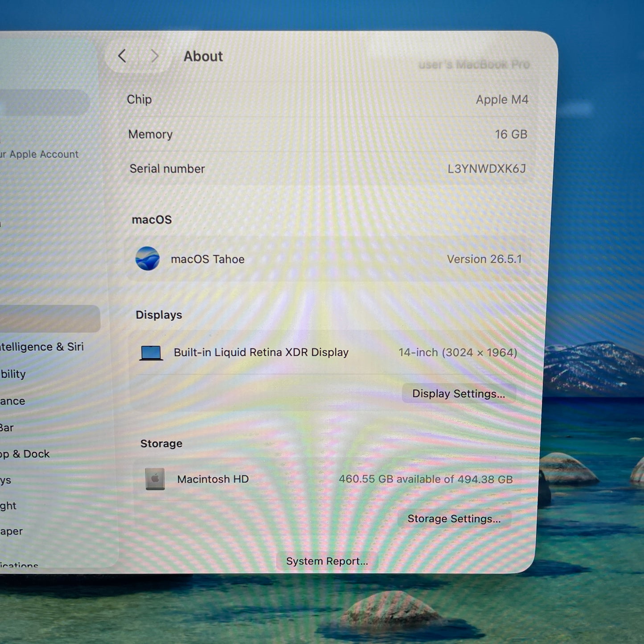Screen dimensions: 644x644
Task: Open System Report
Action: [x=327, y=561]
